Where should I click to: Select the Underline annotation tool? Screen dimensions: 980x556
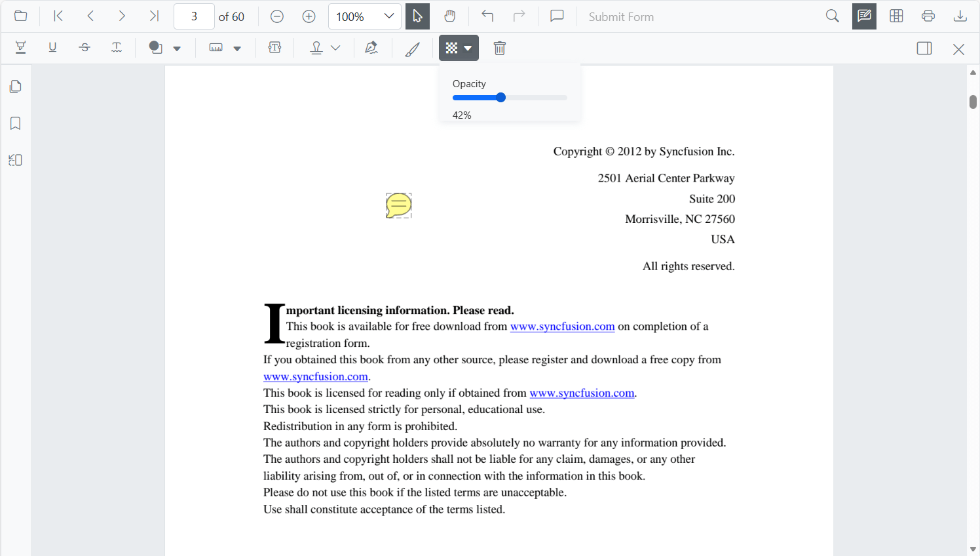pyautogui.click(x=52, y=47)
